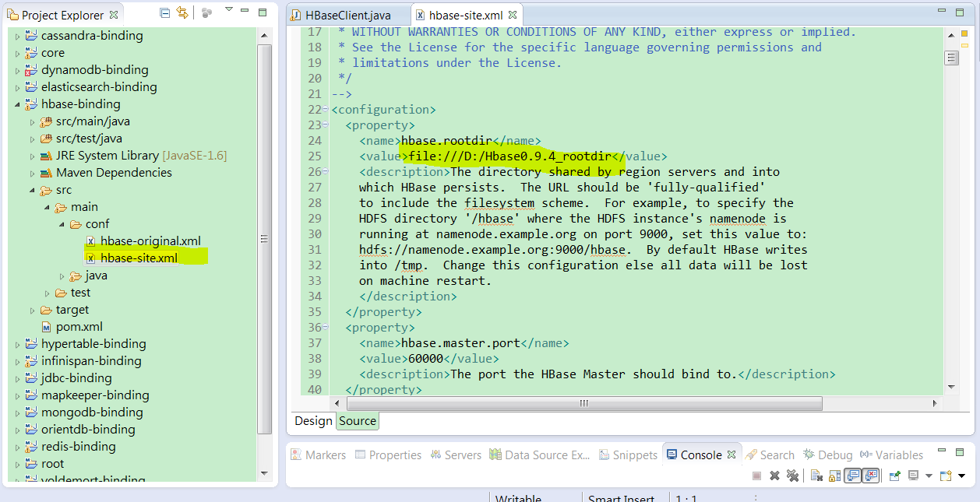Click the grayed-out working set icon
The width and height of the screenshot is (980, 502).
[x=206, y=13]
